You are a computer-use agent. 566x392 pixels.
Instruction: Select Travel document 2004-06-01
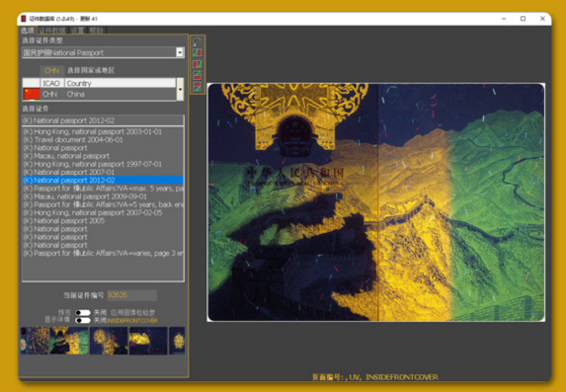coord(103,139)
